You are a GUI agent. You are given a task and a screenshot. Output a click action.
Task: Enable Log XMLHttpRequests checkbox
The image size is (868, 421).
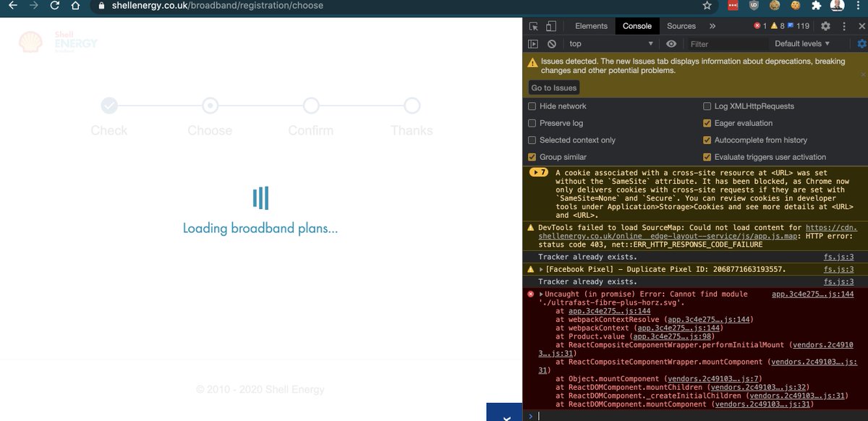[x=707, y=106]
